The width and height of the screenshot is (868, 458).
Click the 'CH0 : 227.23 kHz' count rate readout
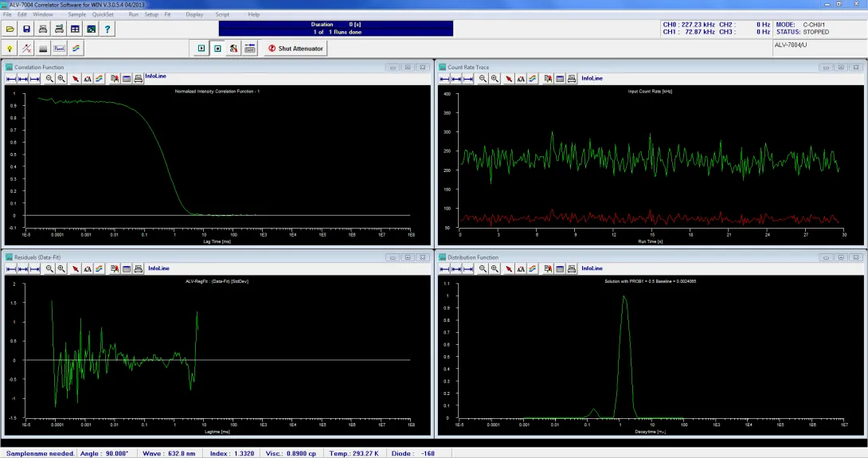tap(689, 25)
